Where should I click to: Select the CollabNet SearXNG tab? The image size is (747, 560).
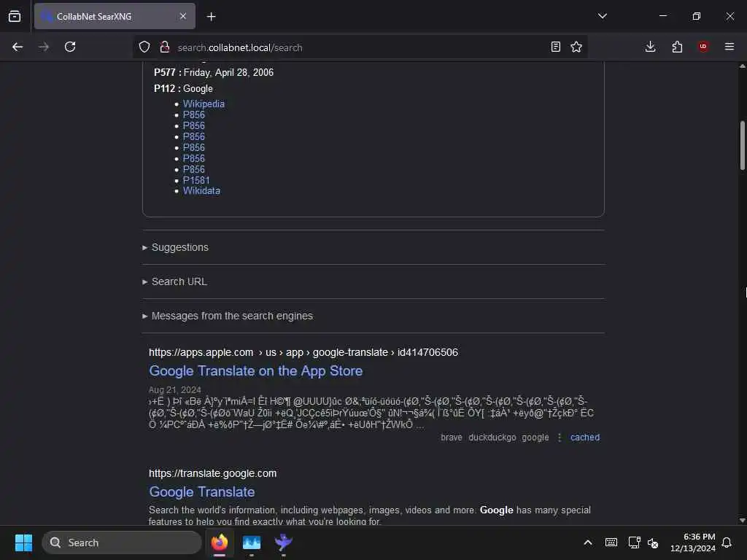[115, 16]
